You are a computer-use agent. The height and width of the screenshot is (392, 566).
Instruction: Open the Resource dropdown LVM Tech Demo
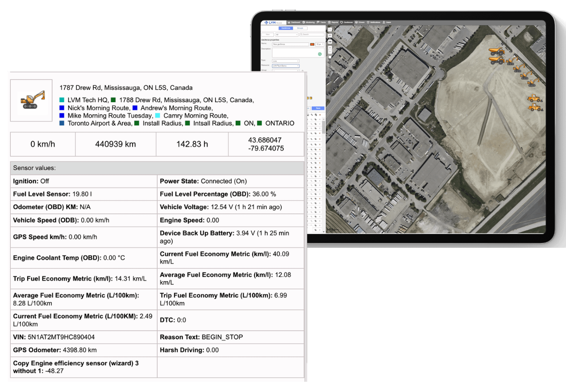[286, 66]
